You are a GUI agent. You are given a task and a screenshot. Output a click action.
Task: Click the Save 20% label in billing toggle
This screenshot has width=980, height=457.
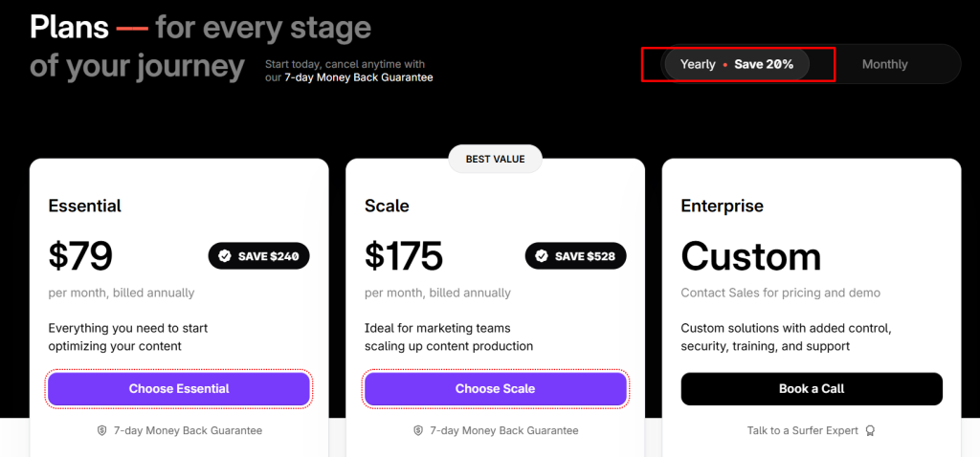point(764,64)
